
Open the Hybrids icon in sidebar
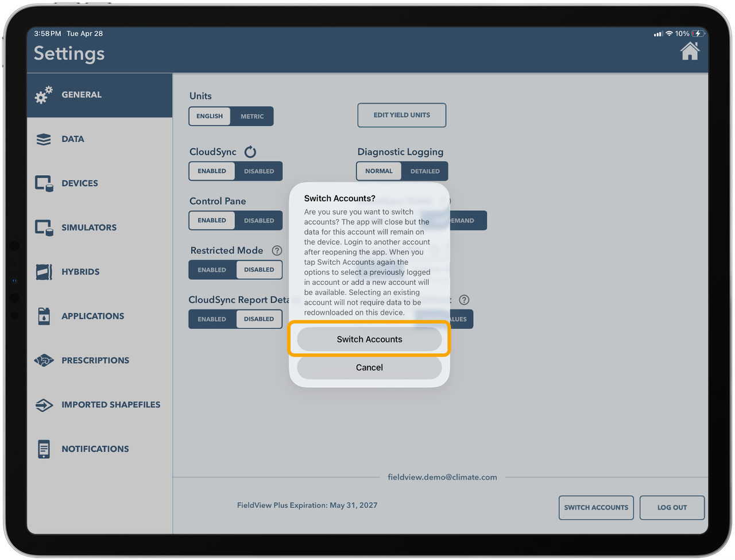[x=44, y=272]
